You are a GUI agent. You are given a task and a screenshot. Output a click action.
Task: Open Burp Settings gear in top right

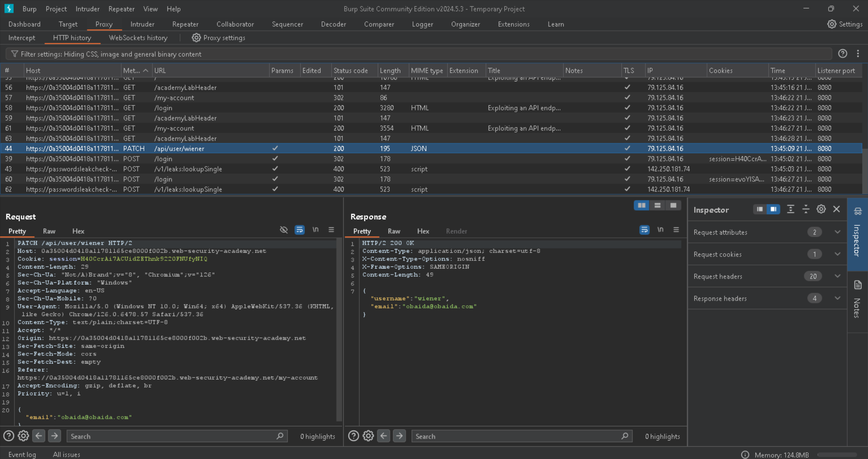831,24
